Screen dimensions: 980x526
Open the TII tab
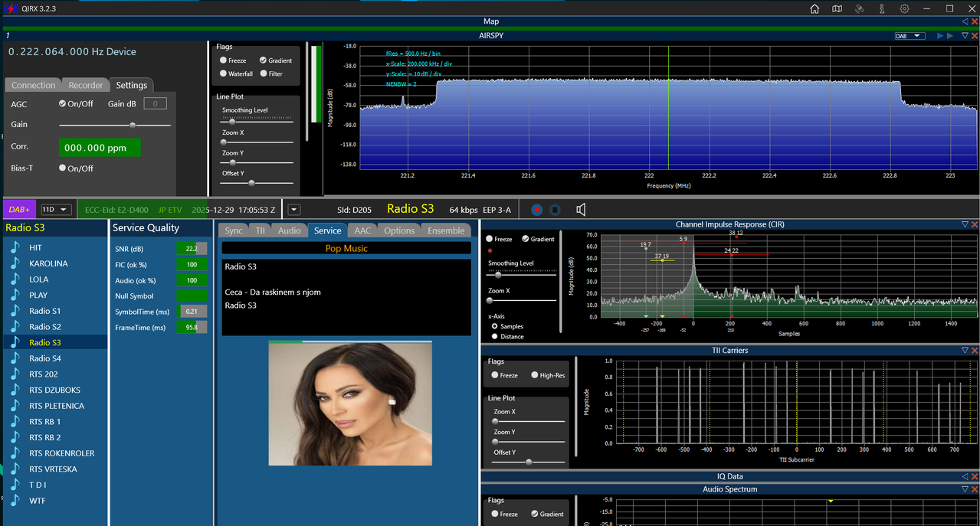(261, 230)
